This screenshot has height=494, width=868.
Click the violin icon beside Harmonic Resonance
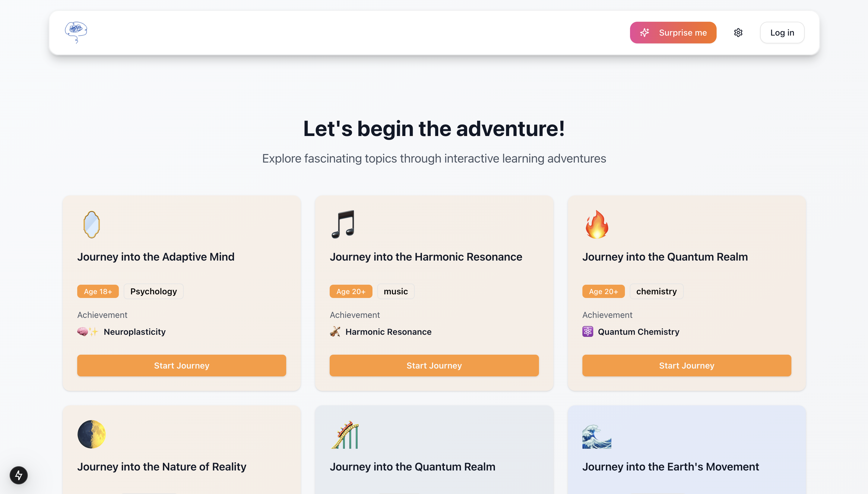(x=335, y=331)
